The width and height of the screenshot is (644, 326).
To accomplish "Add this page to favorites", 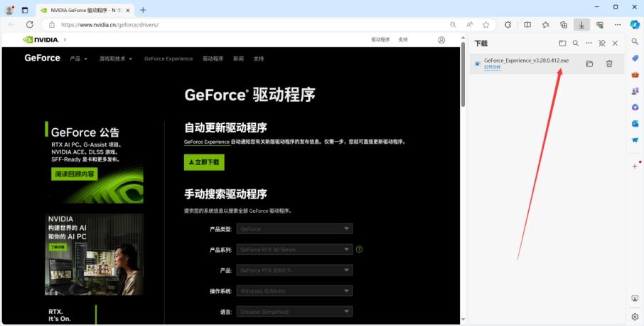I will 486,24.
